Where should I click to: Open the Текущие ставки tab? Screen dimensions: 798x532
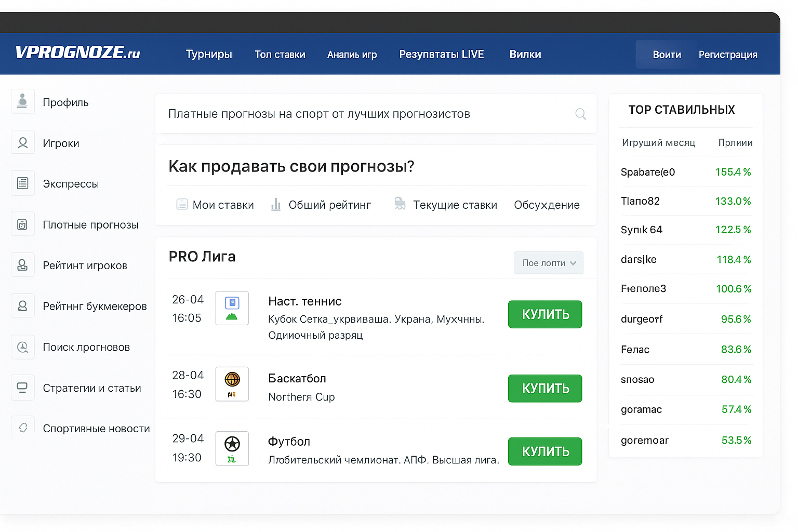[446, 205]
